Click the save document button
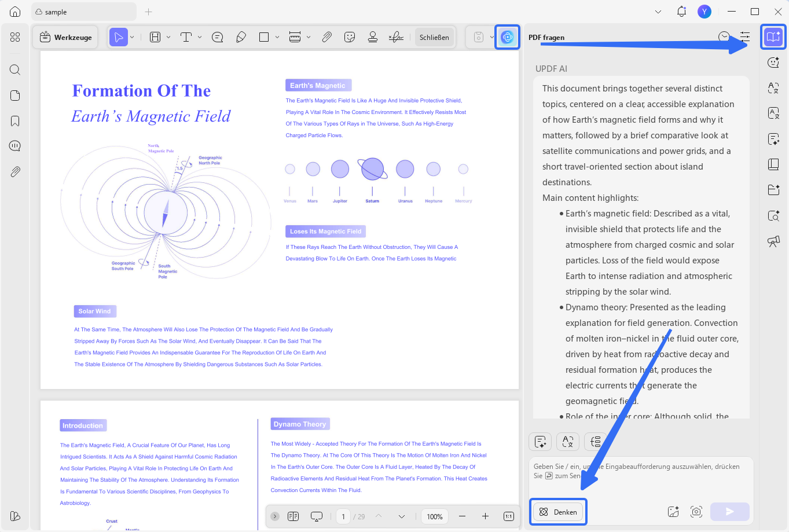 [479, 37]
